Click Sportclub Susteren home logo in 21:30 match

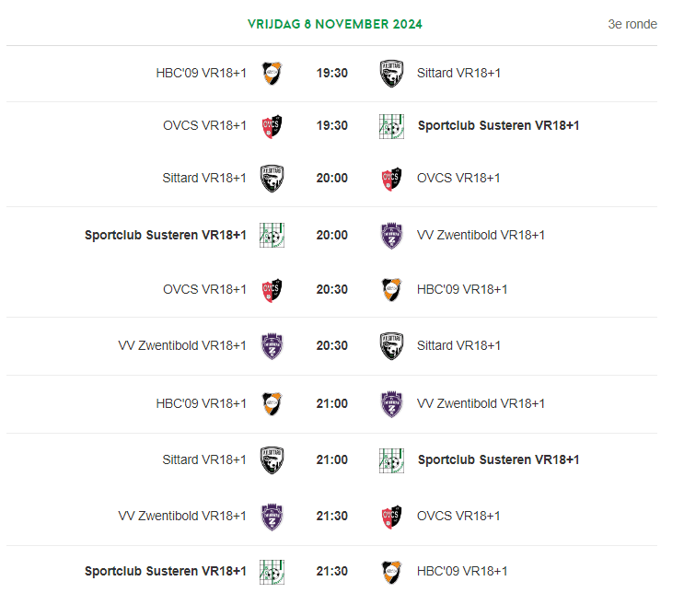click(x=272, y=572)
